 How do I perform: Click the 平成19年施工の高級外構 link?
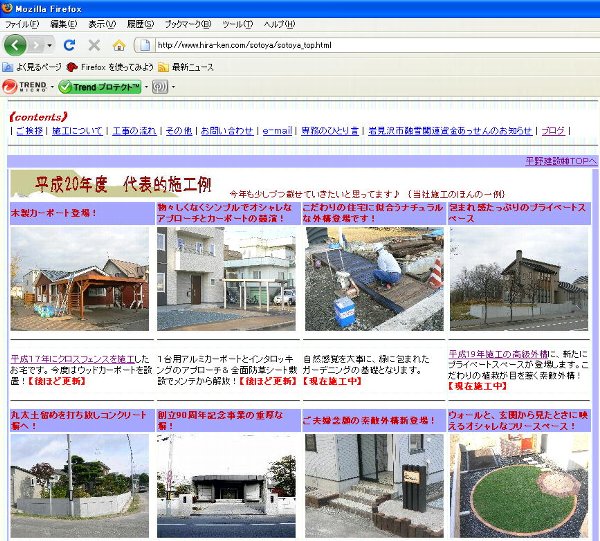pos(498,354)
